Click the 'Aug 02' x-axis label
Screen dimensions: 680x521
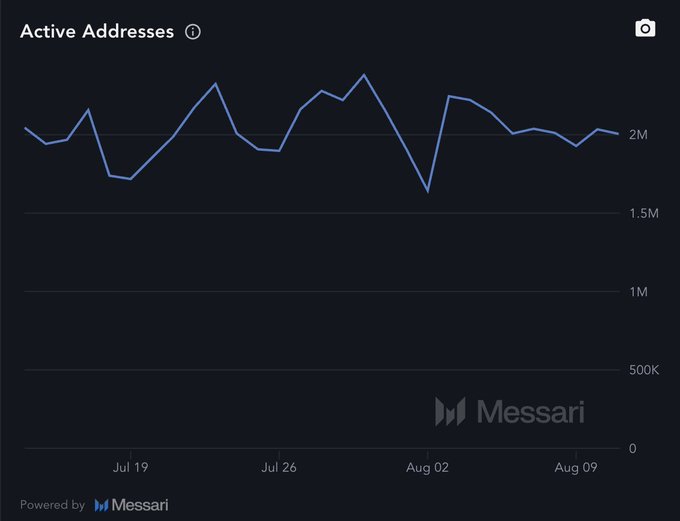[427, 467]
